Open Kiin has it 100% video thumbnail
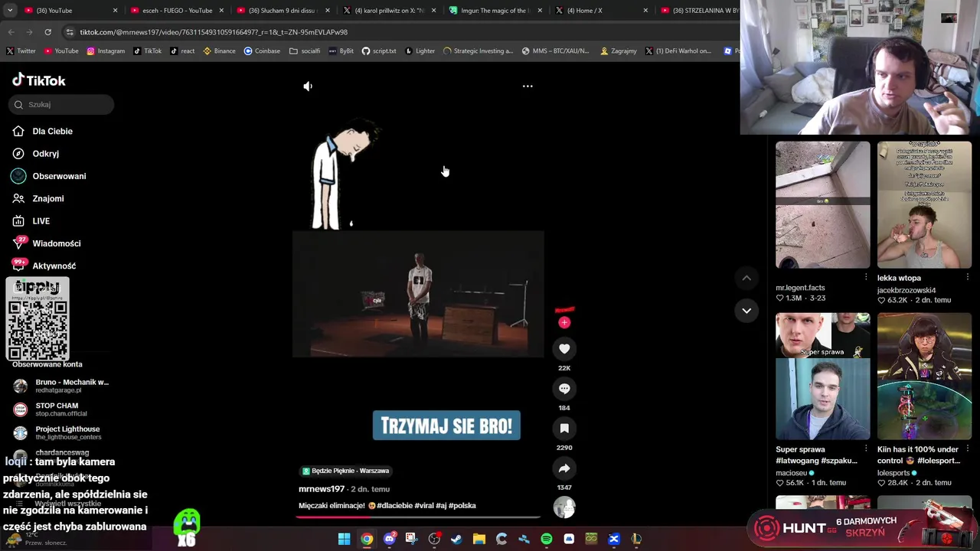The height and width of the screenshot is (551, 980). (924, 377)
